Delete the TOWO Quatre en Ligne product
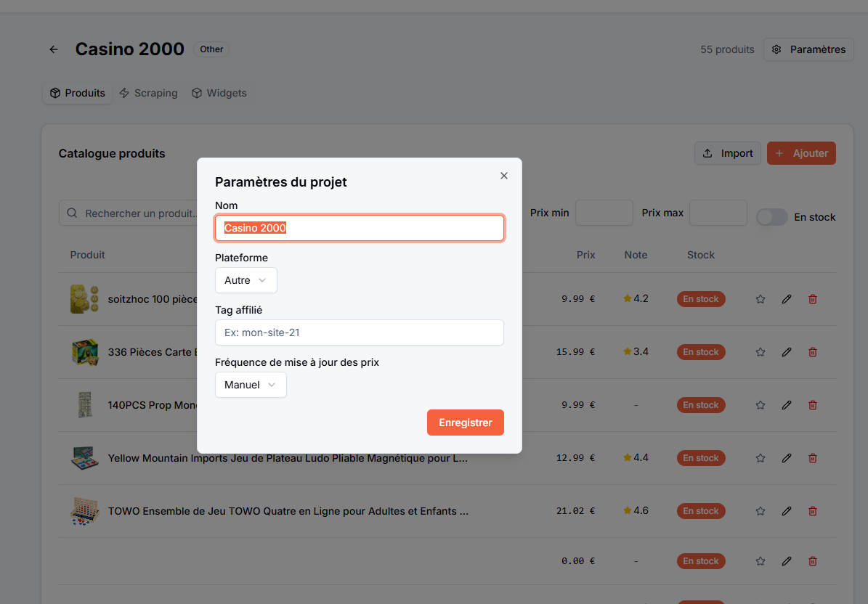This screenshot has height=604, width=868. click(x=813, y=512)
